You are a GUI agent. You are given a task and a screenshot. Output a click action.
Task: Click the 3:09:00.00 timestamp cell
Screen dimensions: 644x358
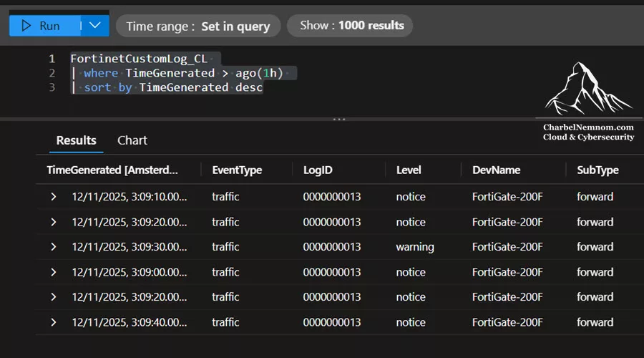[x=130, y=272]
